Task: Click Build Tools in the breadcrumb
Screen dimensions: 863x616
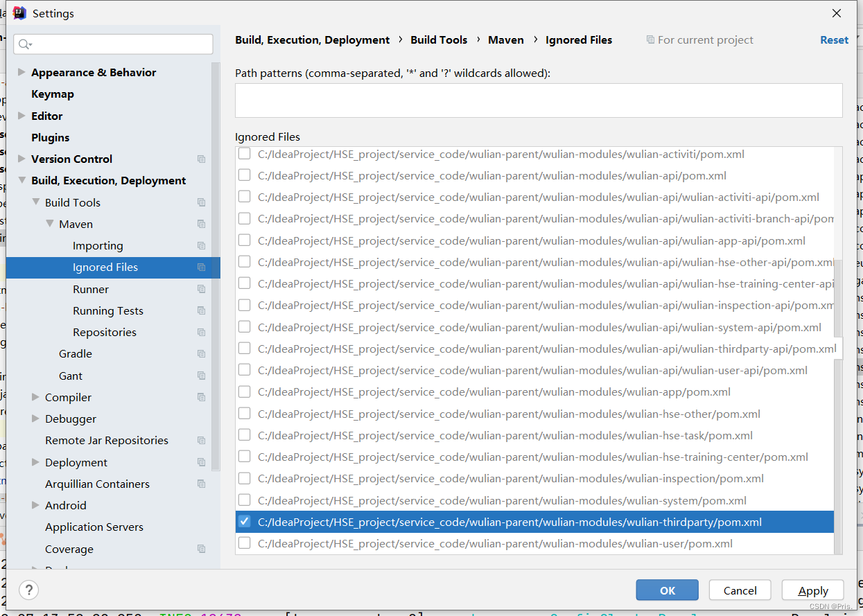Action: pos(439,39)
